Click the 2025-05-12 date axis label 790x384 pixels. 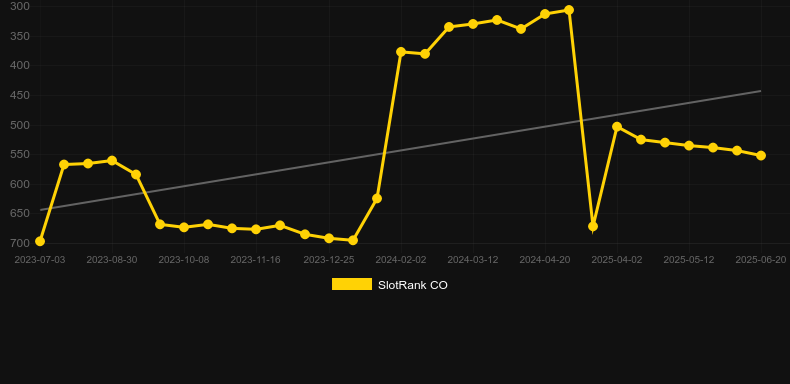689,260
